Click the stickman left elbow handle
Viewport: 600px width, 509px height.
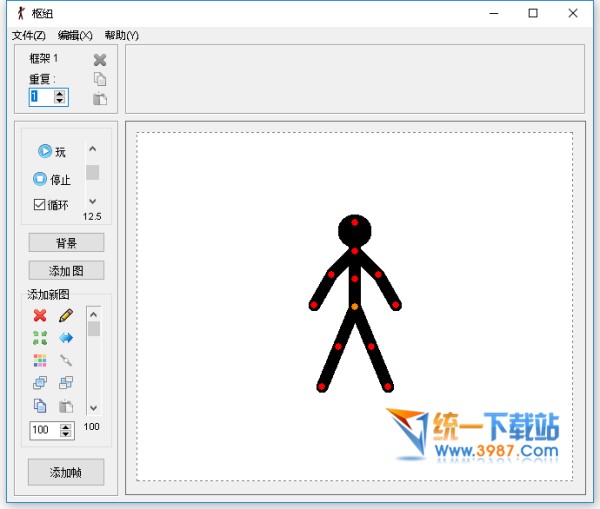point(331,274)
